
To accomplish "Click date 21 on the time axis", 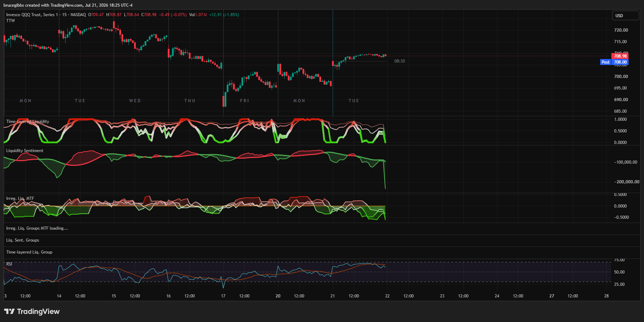I will pyautogui.click(x=333, y=296).
